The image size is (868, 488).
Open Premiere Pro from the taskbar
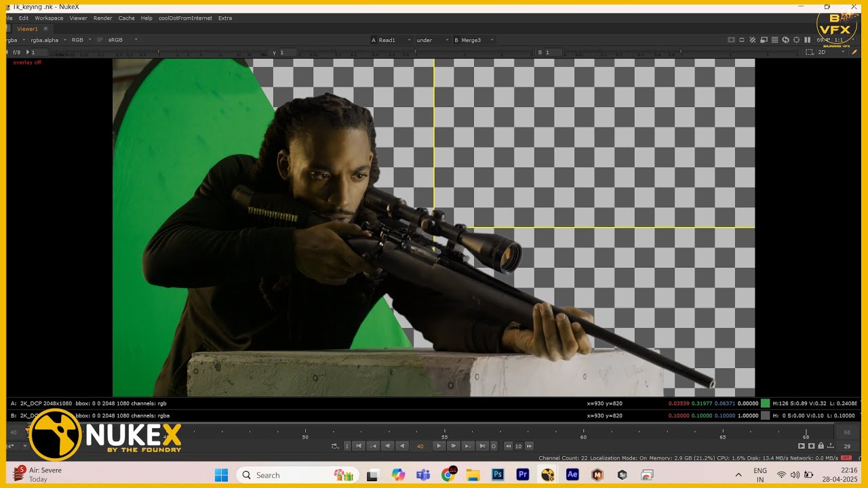coord(522,474)
